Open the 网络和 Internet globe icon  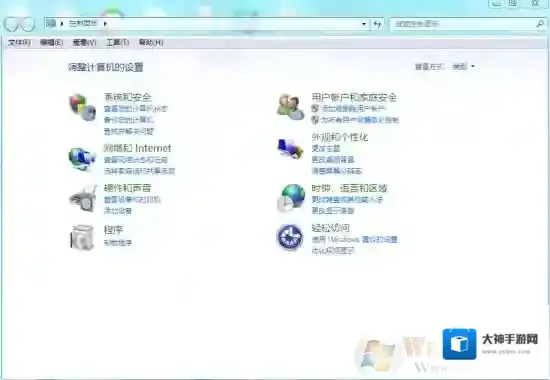point(82,159)
